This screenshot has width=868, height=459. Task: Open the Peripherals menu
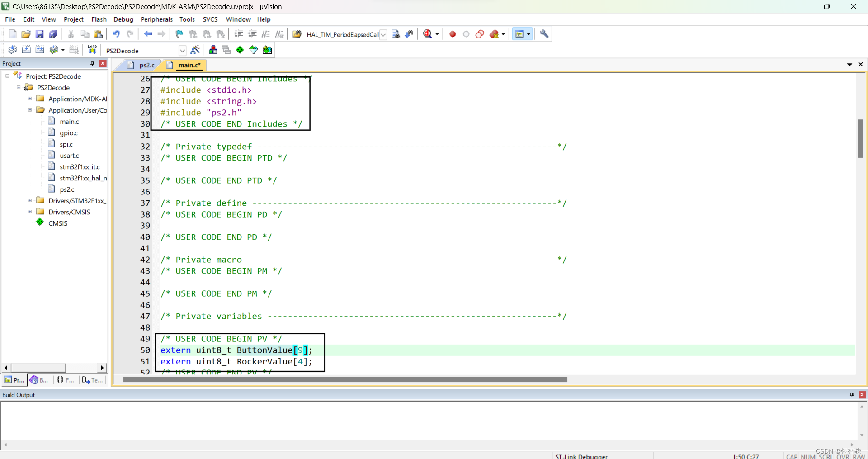pos(156,19)
